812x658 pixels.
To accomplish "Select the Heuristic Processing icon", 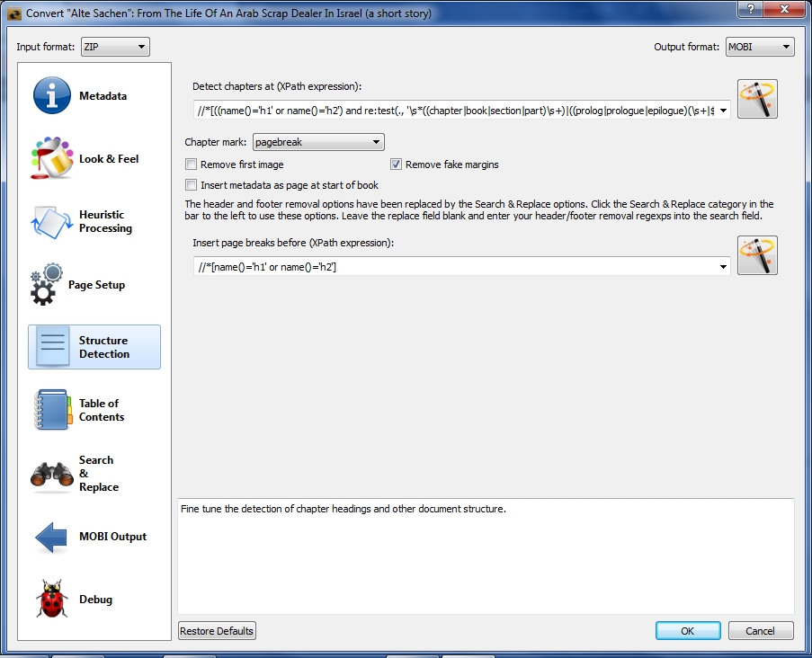I will [52, 221].
